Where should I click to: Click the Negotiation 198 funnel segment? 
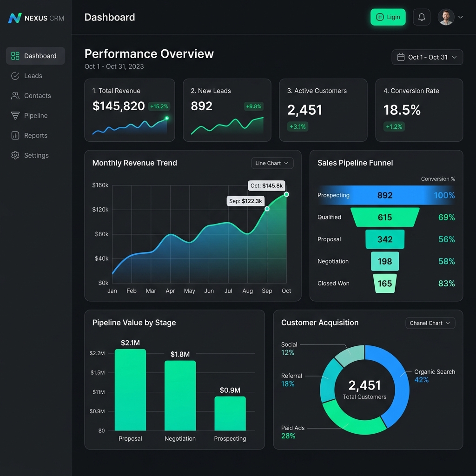point(384,261)
